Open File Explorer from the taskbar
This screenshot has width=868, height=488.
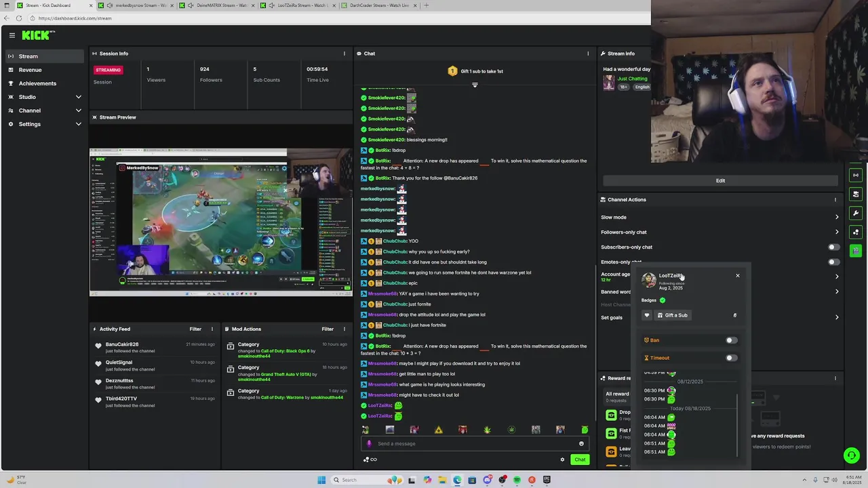(x=442, y=480)
